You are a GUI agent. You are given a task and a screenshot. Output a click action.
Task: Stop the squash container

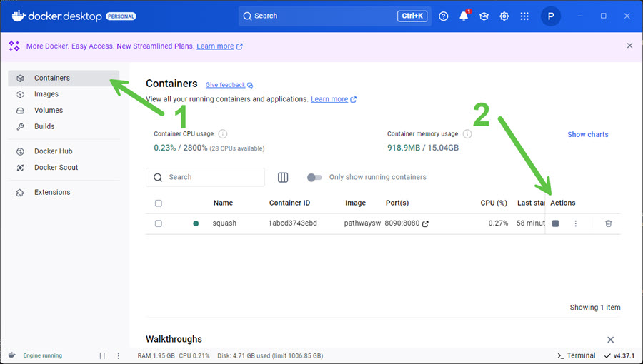point(555,223)
